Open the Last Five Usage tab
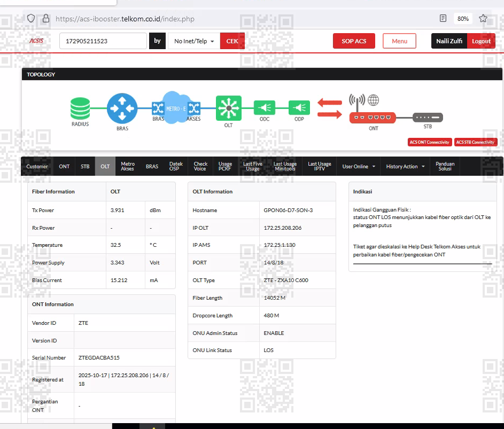Viewport: 504px width, 429px height. pyautogui.click(x=253, y=167)
